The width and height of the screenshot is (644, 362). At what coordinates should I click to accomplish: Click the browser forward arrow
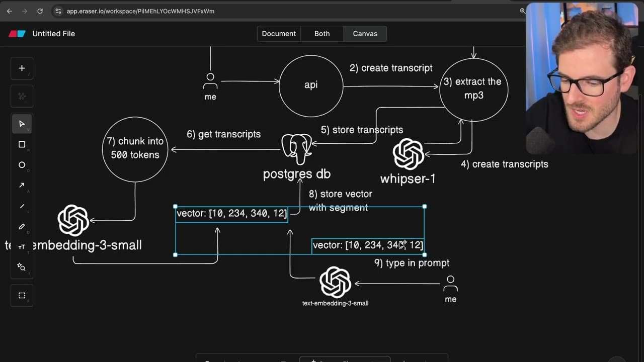[x=24, y=11]
